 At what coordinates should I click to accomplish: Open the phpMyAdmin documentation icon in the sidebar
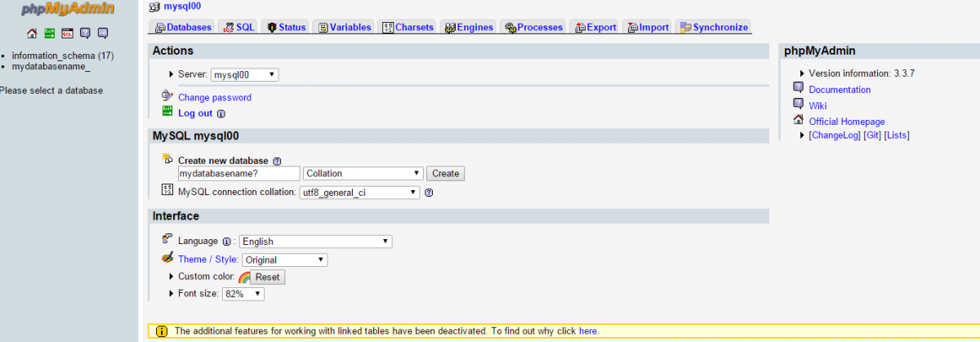(x=85, y=33)
